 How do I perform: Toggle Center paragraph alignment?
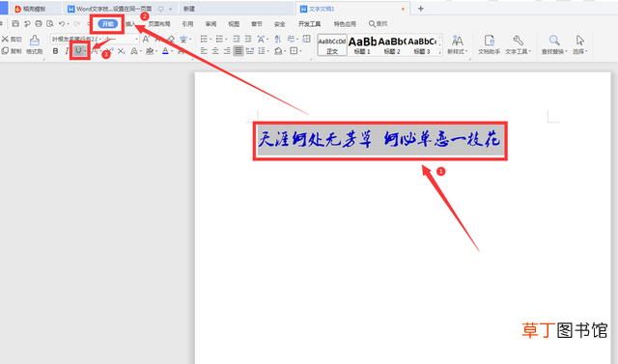[x=215, y=51]
